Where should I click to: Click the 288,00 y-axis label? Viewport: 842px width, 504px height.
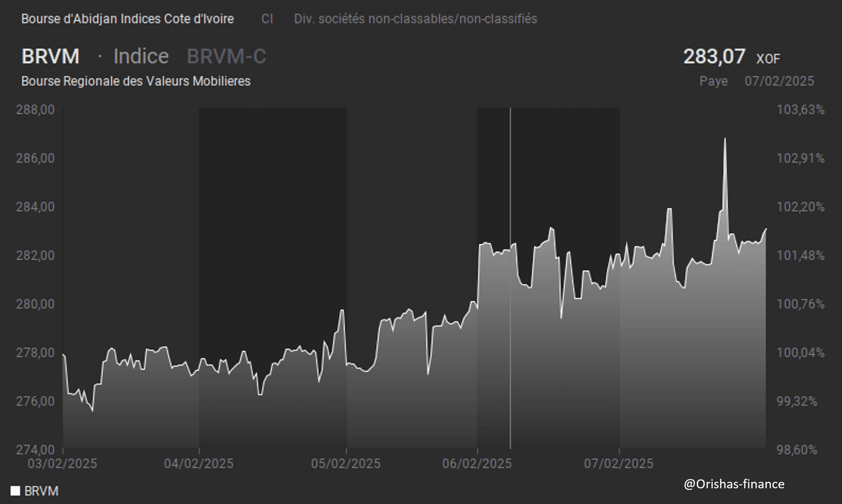coord(35,110)
